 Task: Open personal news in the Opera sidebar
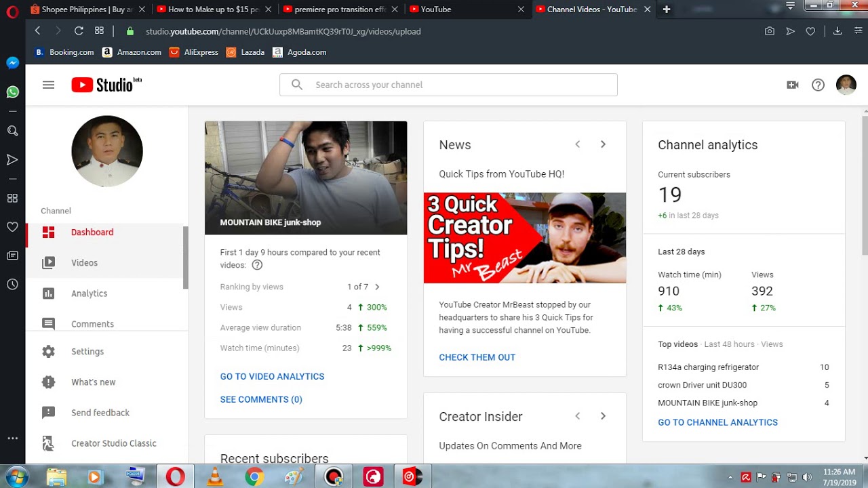pyautogui.click(x=12, y=256)
